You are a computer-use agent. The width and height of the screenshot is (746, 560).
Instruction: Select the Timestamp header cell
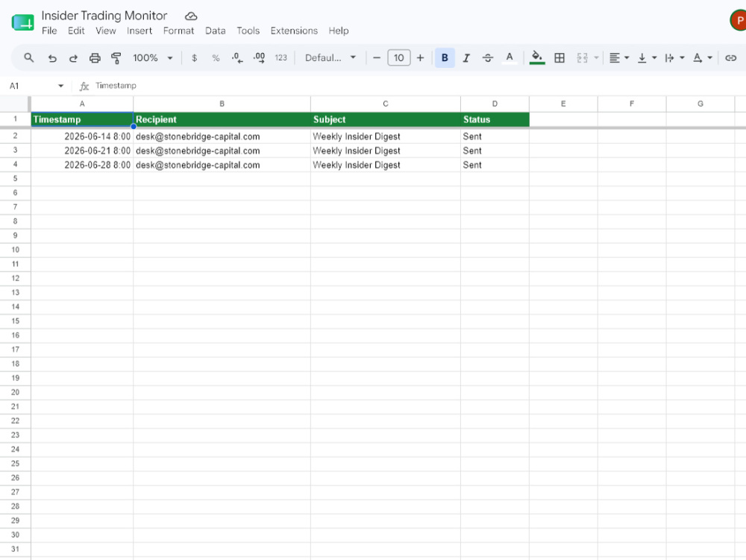82,119
